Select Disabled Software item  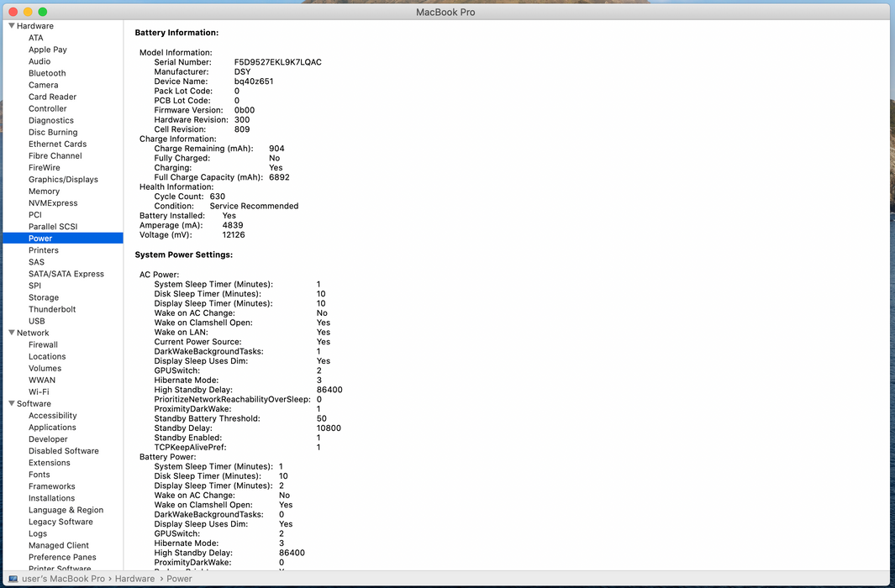click(x=64, y=450)
